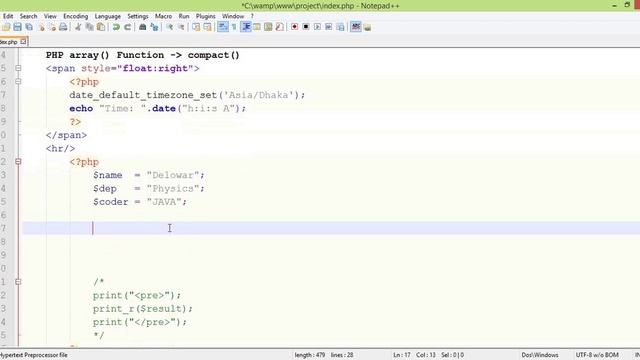This screenshot has width=640, height=360.
Task: Open the Settings menu
Action: point(138,16)
